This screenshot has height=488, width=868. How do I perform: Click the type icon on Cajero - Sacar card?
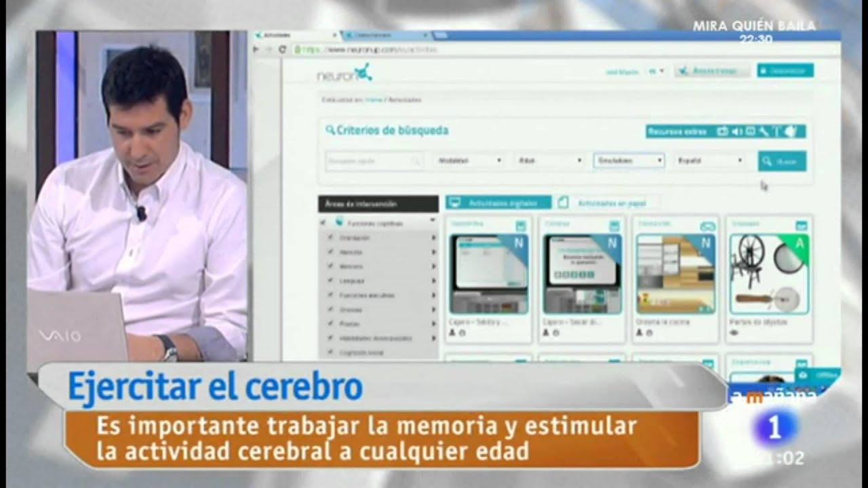pyautogui.click(x=614, y=226)
